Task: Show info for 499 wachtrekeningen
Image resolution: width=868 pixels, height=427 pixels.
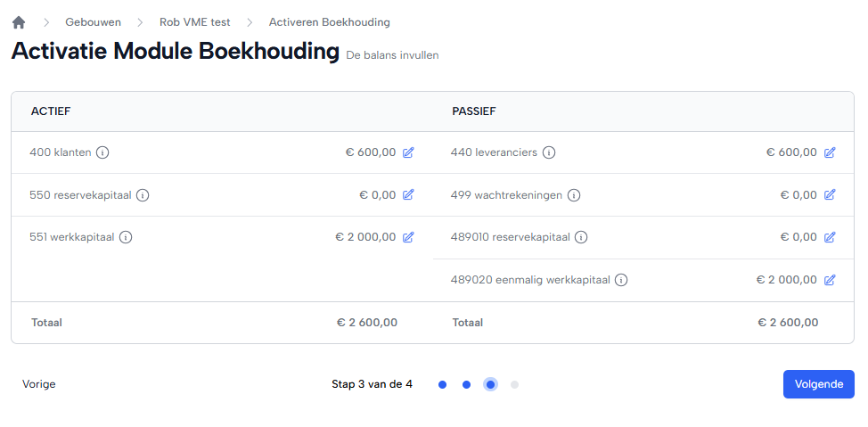Action: pyautogui.click(x=574, y=195)
